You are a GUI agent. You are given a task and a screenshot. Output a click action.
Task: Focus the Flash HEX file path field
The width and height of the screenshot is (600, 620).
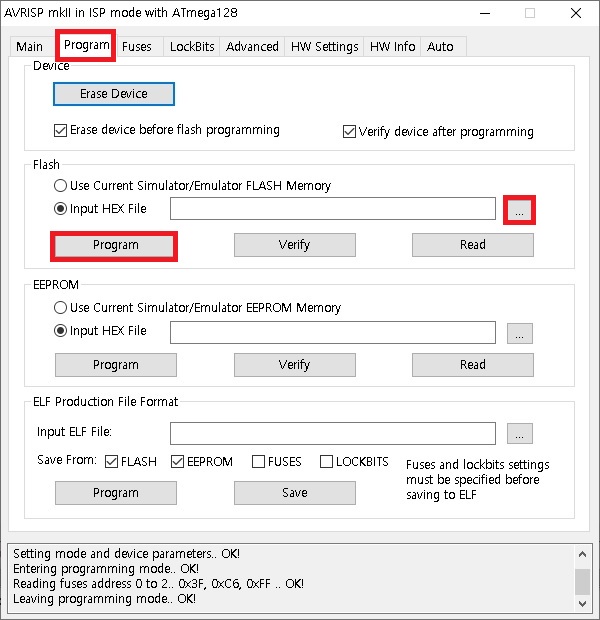333,208
